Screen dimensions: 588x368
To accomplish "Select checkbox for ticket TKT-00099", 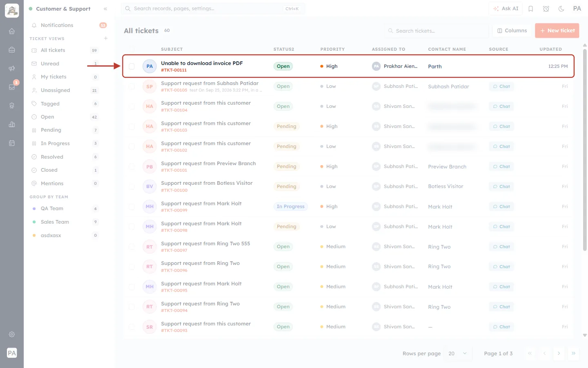I will [131, 206].
